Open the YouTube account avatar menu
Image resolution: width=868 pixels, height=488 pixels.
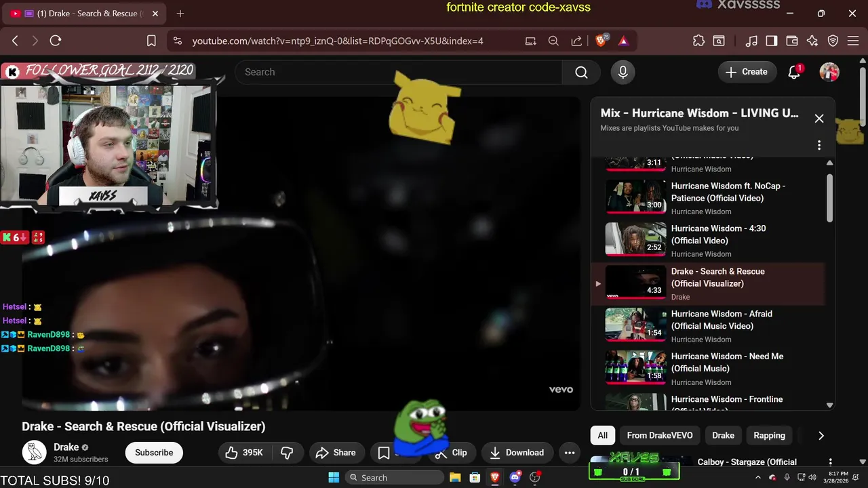(829, 72)
